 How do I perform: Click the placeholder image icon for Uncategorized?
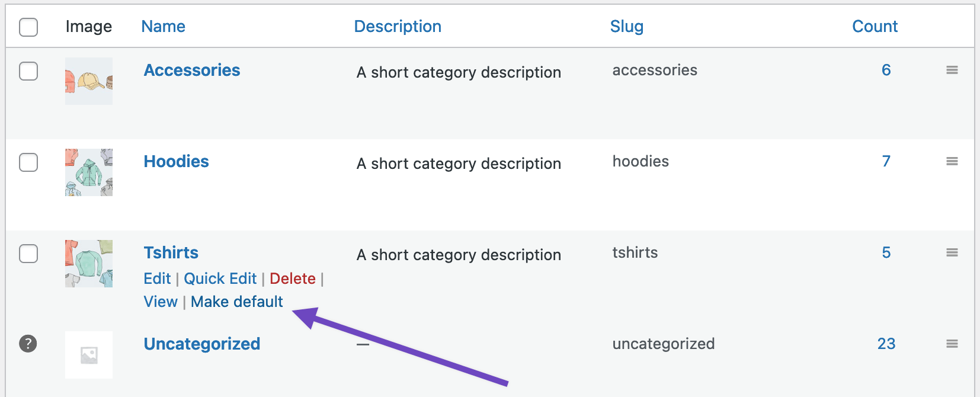point(88,355)
